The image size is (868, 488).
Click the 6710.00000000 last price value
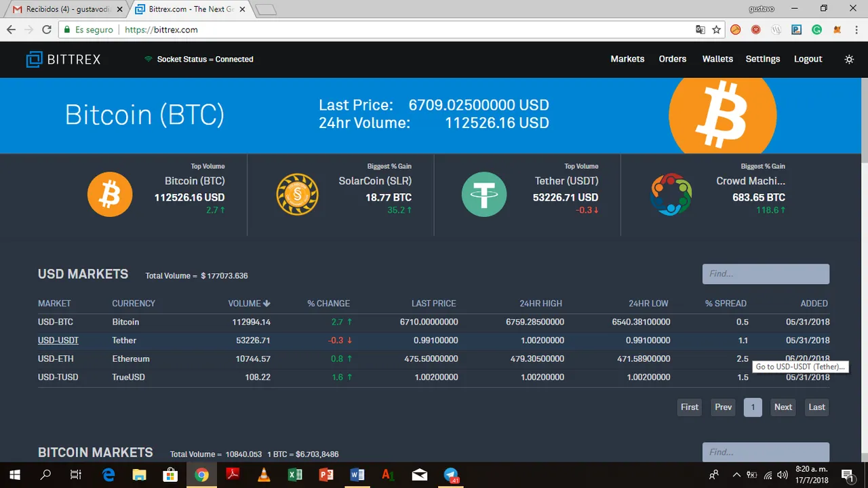[x=429, y=322]
